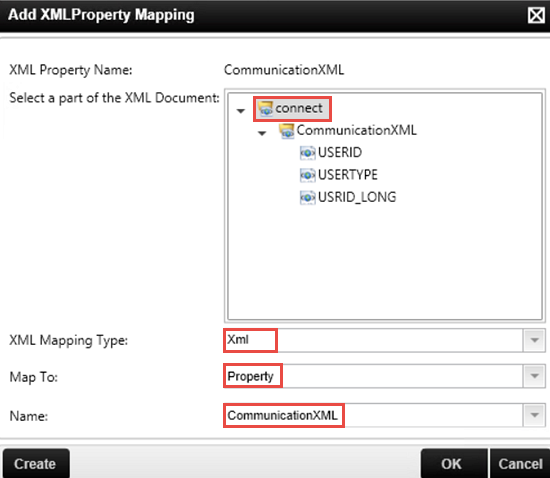Viewport: 550px width, 478px height.
Task: Click the Name field showing CommunicationXML
Action: [374, 415]
